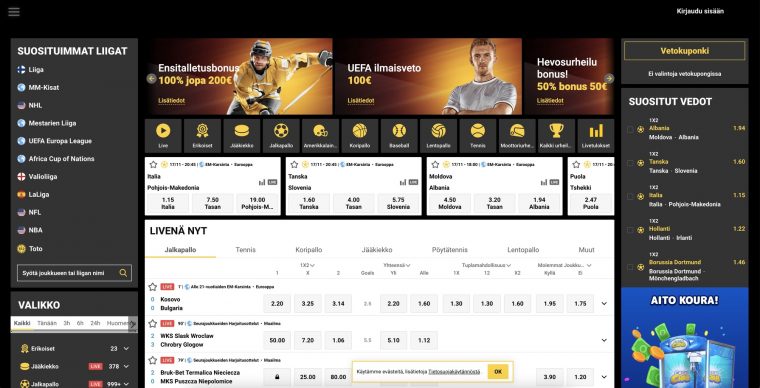This screenshot has width=760, height=388.
Task: Expand more markets for Bruk-Bet Termalica match
Action: pyautogui.click(x=604, y=377)
